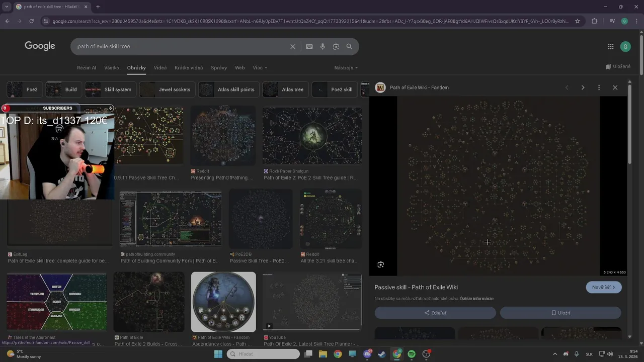The image size is (644, 362).
Task: Submit search with the magnifying glass icon
Action: point(349,46)
